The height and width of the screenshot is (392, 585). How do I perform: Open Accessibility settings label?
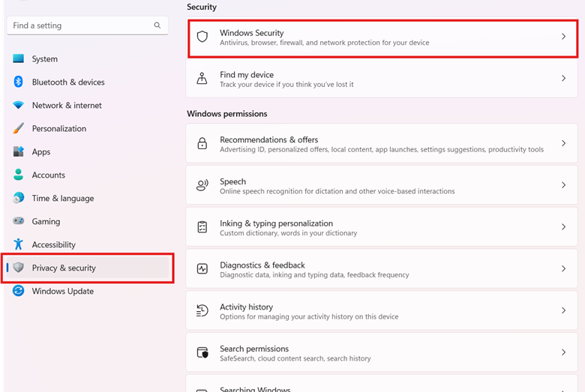[x=54, y=244]
